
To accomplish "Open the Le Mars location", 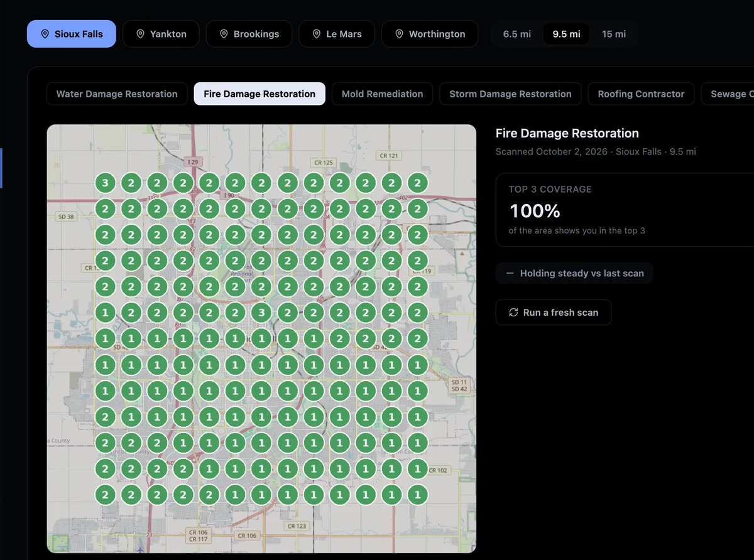I will [x=337, y=34].
